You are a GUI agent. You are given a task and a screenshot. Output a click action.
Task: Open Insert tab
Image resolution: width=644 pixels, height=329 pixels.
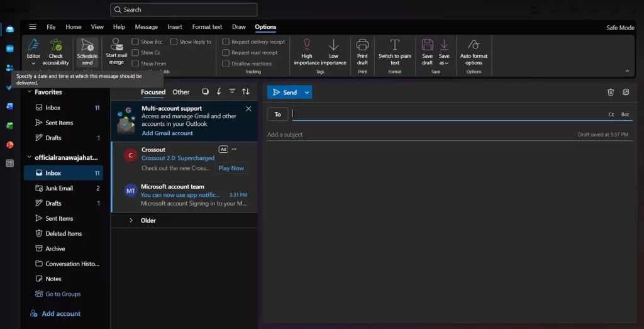coord(175,26)
